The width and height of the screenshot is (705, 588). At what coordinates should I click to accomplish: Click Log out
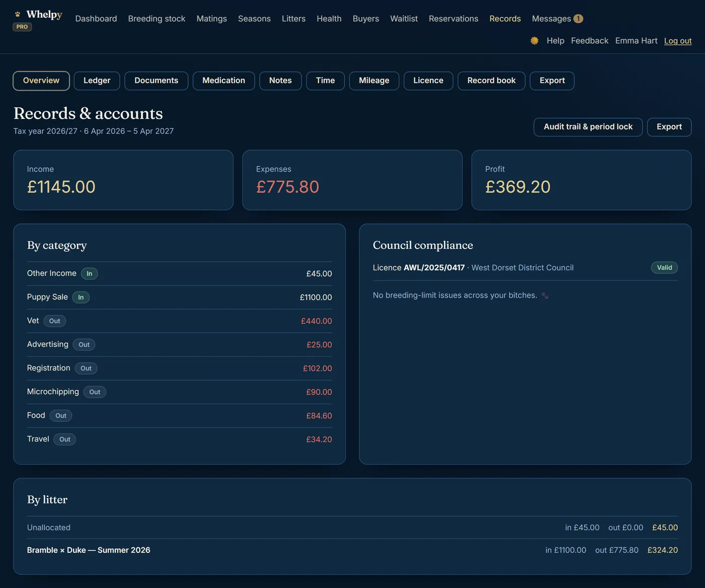678,41
